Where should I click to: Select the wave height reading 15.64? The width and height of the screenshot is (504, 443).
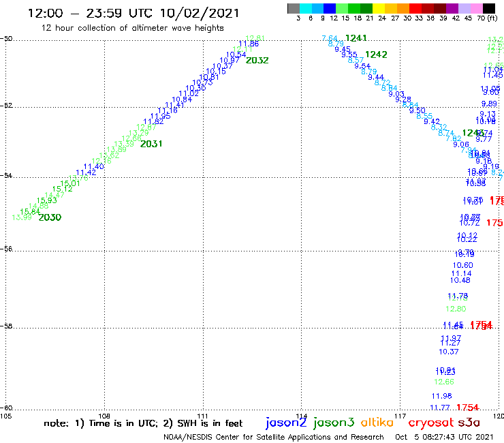pos(30,212)
